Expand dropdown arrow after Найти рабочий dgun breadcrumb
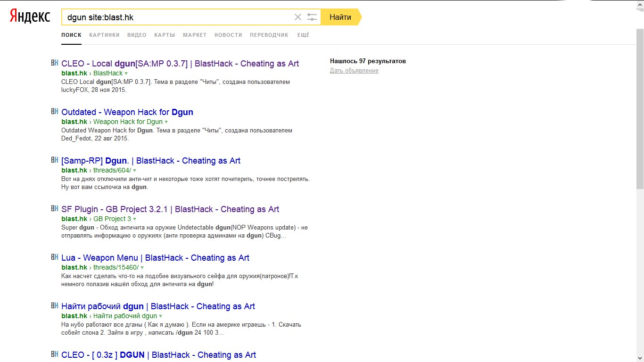Screen dimensions: 644x362 point(160,316)
